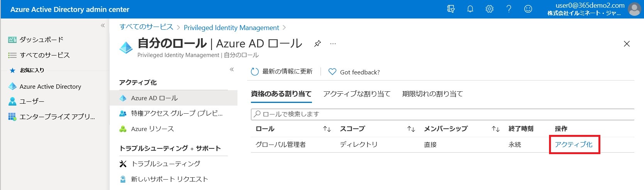The image size is (644, 190).
Task: Click the heart icon for feedback
Action: [332, 72]
